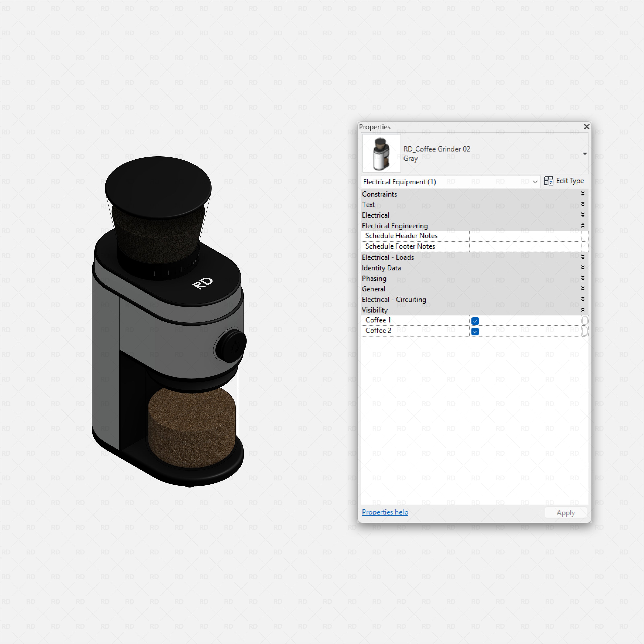The image size is (644, 644).
Task: Expand the Electrical section
Action: pos(583,215)
